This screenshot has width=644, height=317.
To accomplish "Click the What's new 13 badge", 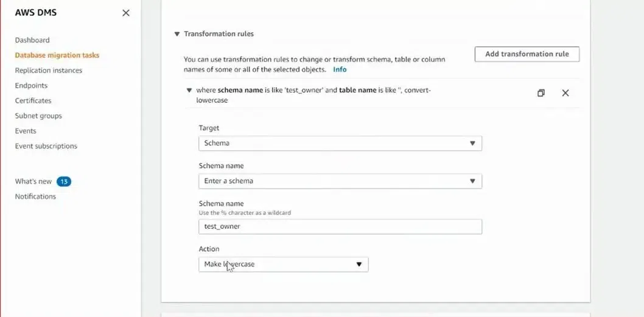I will tap(64, 181).
